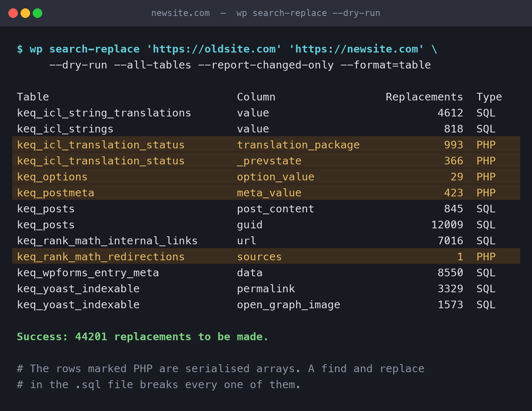The image size is (532, 411).
Task: Click the green maximize window button
Action: point(37,13)
